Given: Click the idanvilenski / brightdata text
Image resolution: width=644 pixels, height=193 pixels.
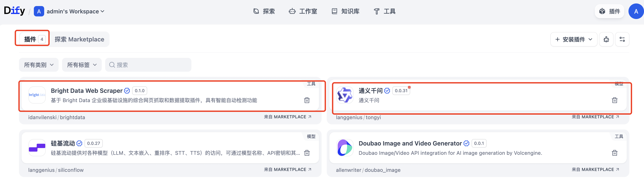Looking at the screenshot, I should point(56,117).
